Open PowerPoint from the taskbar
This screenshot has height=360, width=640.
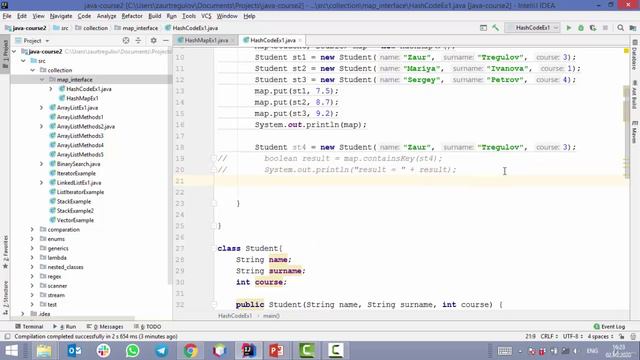coord(277,351)
